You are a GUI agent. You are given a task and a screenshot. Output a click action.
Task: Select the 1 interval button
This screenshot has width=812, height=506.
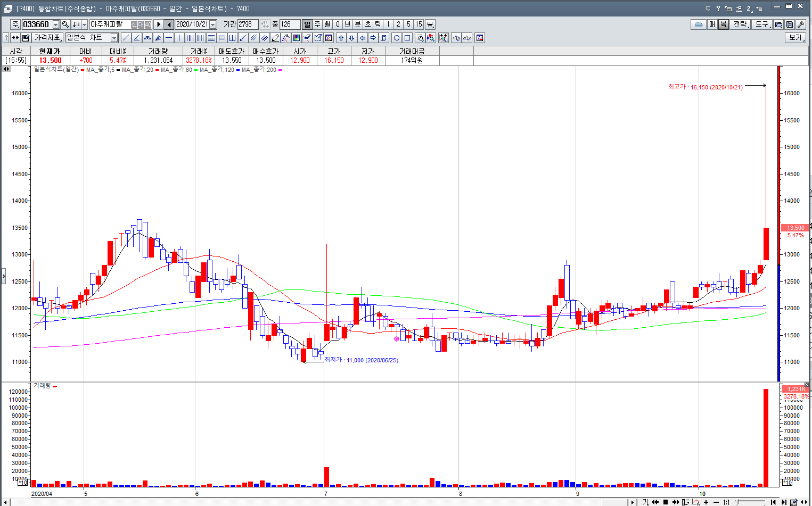(x=388, y=24)
